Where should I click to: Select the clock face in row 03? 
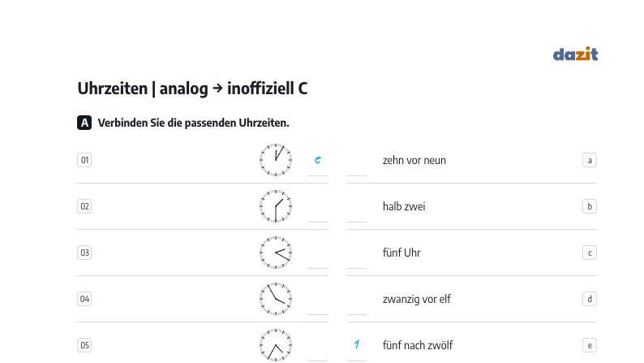(276, 253)
